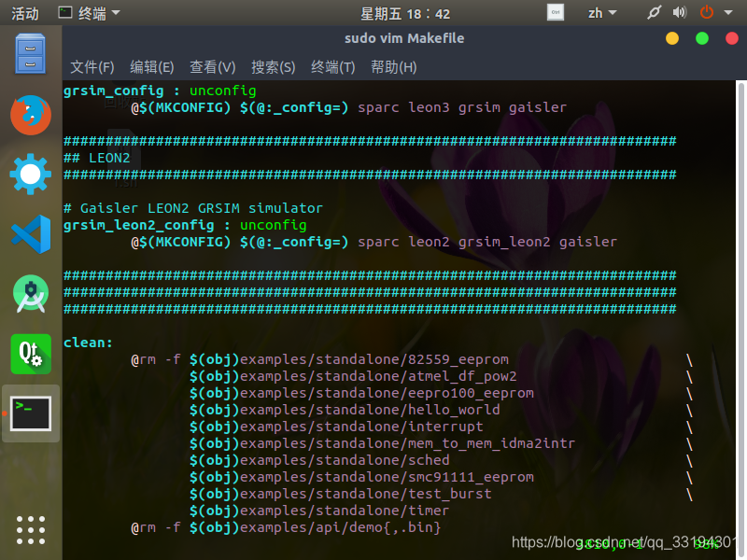Viewport: 747px width, 560px height.
Task: Click the 'examples/standalone/sched' path
Action: [x=345, y=460]
